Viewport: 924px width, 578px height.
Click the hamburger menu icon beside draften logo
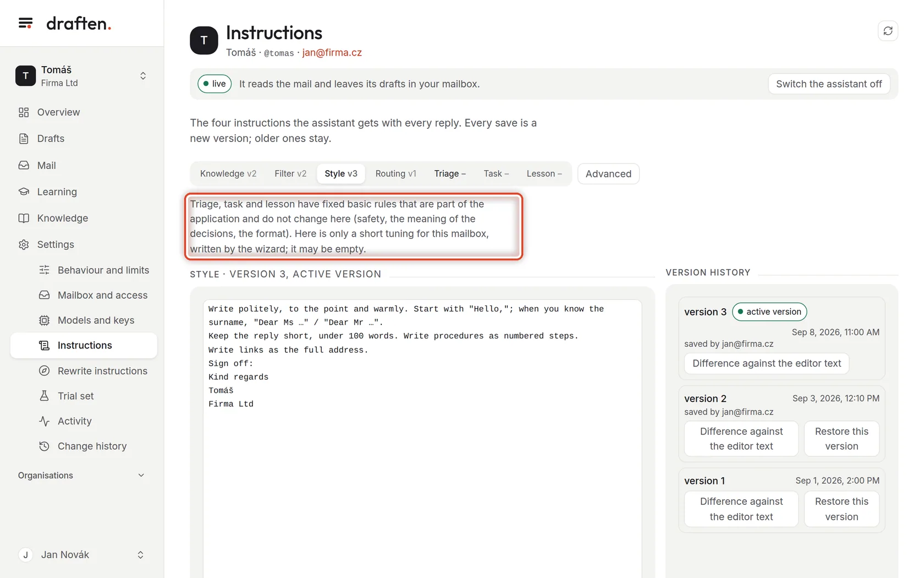(x=25, y=23)
